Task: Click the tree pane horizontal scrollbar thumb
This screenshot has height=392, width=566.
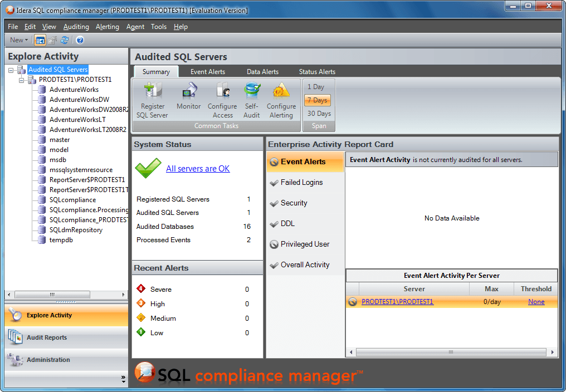Action: tap(52, 295)
